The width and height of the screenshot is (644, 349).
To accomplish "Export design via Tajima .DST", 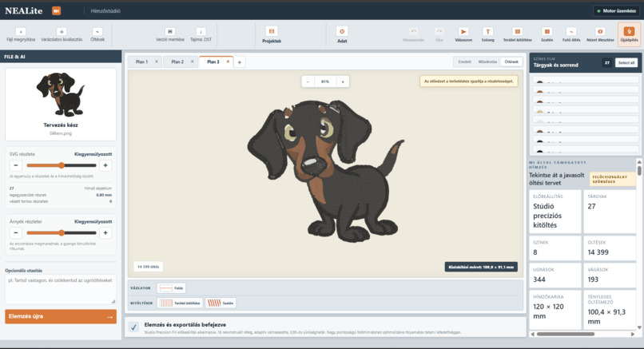I will pyautogui.click(x=201, y=35).
